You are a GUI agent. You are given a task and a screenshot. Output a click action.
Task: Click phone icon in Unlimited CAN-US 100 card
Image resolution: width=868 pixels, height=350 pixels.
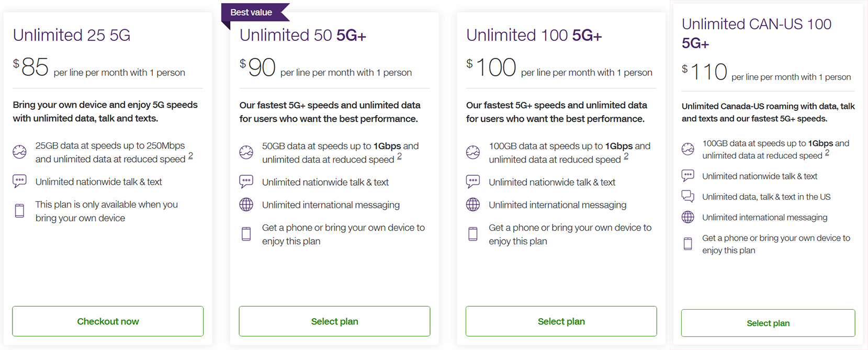click(x=688, y=244)
